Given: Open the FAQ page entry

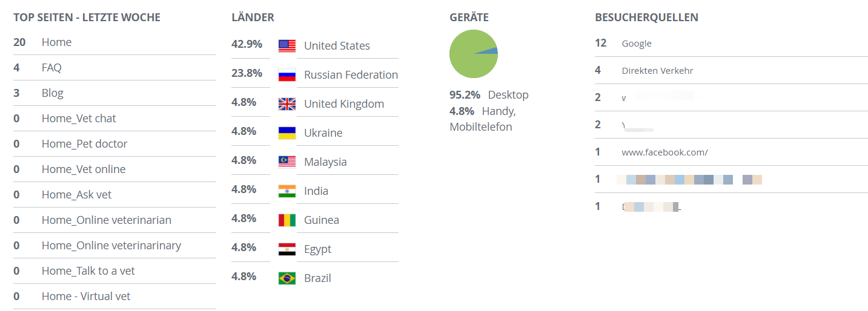Looking at the screenshot, I should click(51, 68).
